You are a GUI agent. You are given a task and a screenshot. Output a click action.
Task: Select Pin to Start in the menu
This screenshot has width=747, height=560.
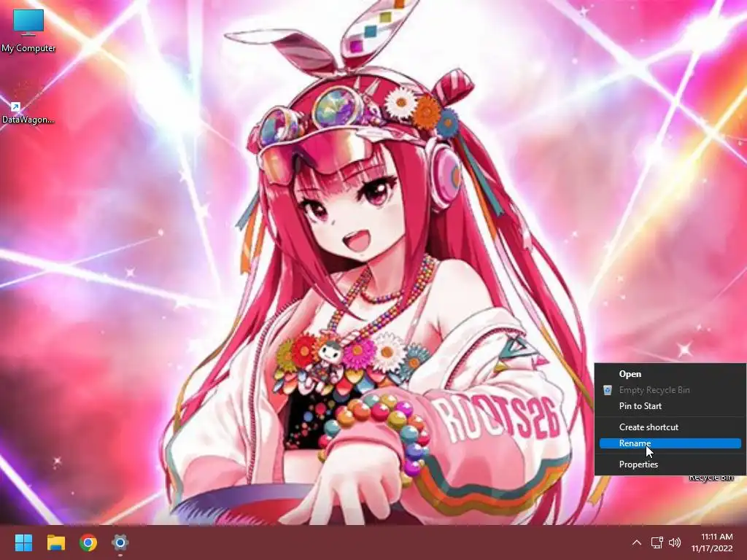pyautogui.click(x=670, y=406)
